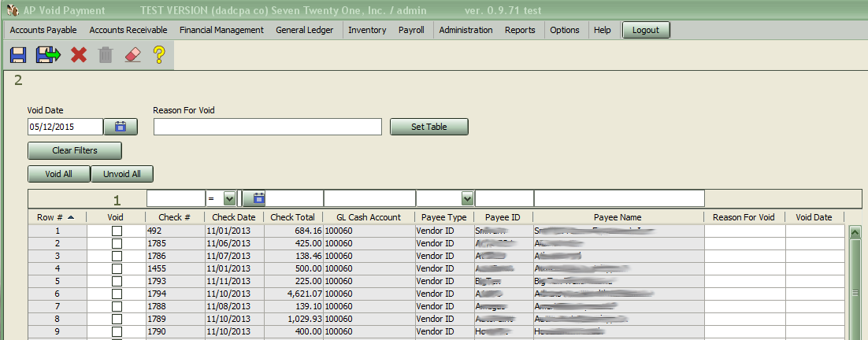
Task: Open General Ledger menu
Action: tap(305, 30)
